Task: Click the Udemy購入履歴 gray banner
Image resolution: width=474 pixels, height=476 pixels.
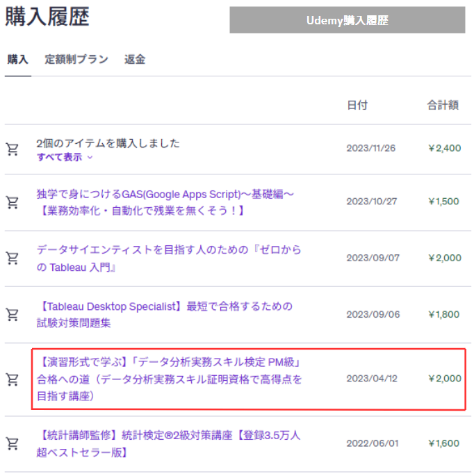Action: [x=348, y=20]
